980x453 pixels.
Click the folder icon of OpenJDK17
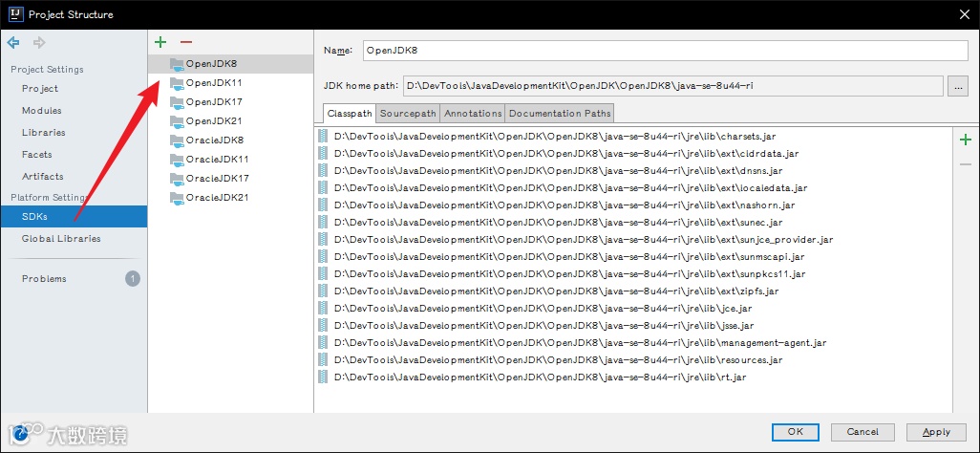177,102
